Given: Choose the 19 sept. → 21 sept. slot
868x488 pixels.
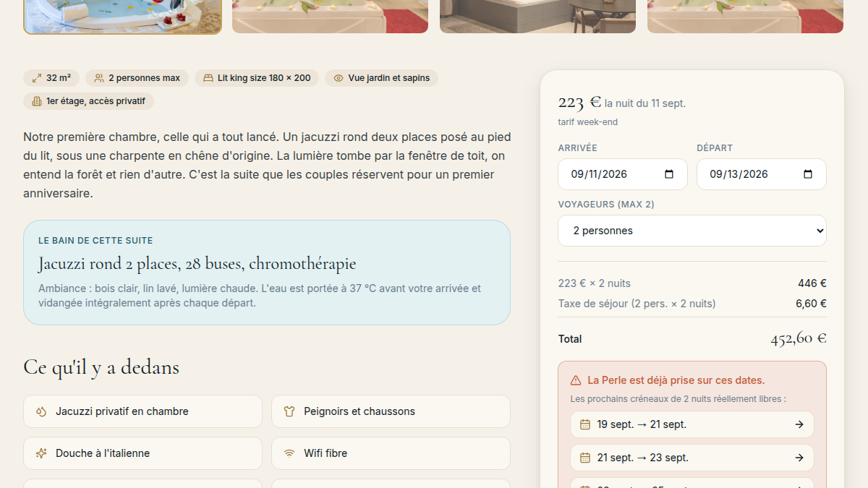Looking at the screenshot, I should tap(692, 424).
